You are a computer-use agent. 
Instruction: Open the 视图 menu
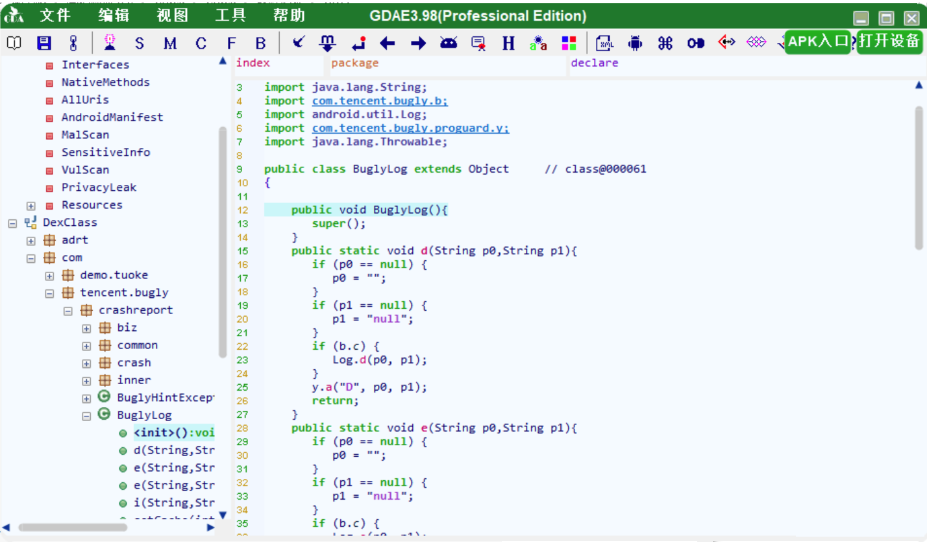tap(172, 16)
